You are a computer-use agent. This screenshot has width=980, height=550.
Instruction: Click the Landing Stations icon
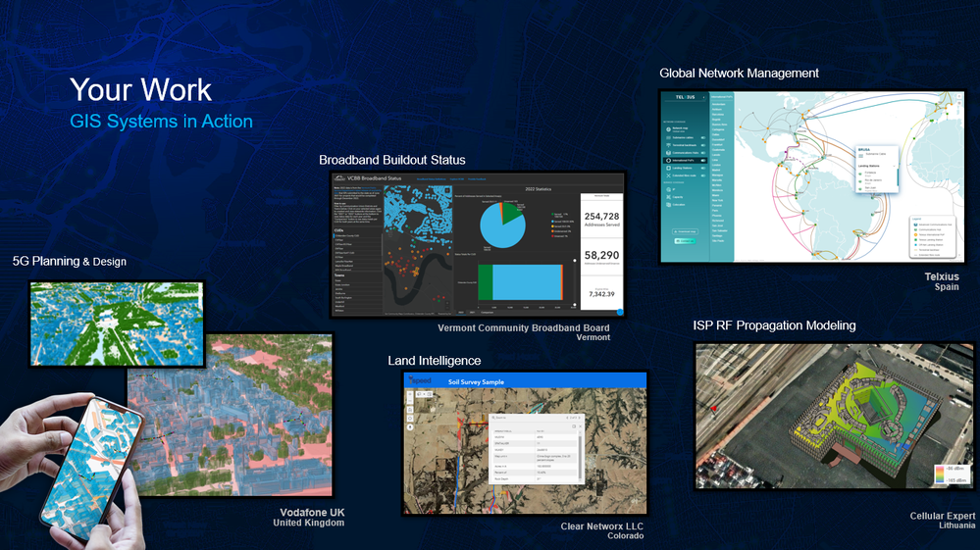[668, 168]
